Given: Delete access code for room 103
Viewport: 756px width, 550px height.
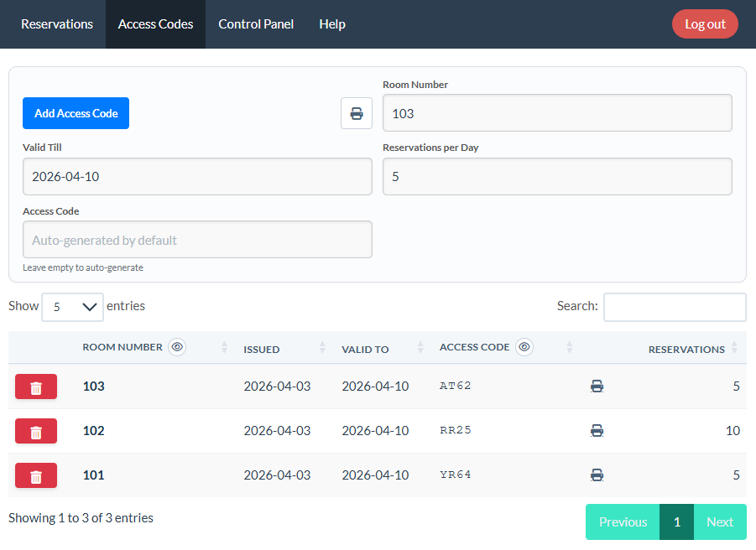Looking at the screenshot, I should pyautogui.click(x=36, y=387).
